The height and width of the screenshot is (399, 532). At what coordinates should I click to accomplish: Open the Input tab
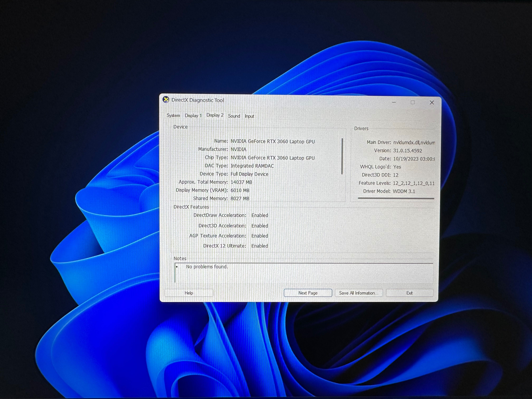249,116
